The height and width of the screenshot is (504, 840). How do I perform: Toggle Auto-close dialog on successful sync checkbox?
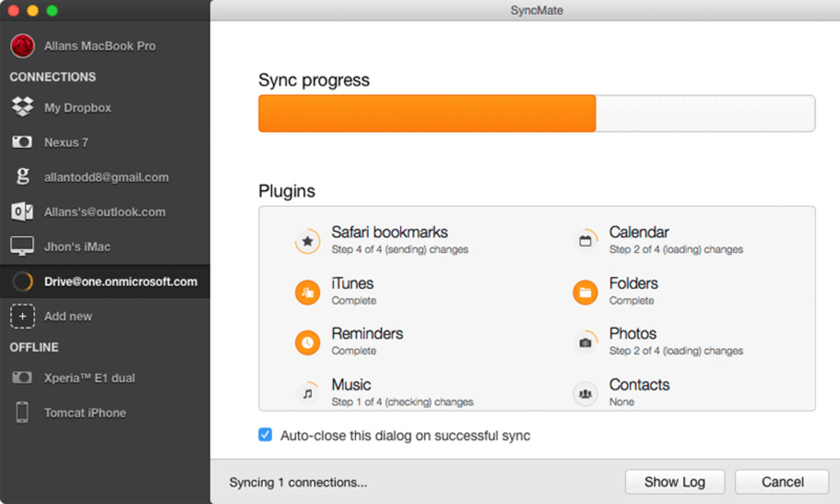tap(265, 435)
